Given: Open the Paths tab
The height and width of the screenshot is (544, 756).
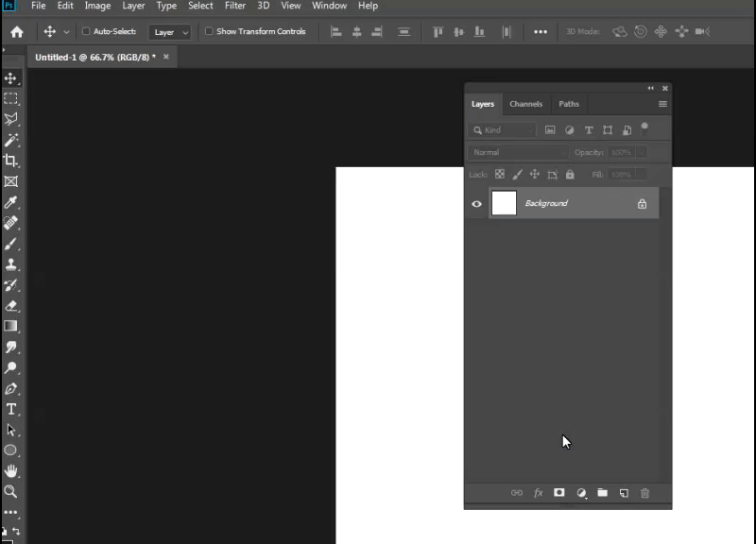Looking at the screenshot, I should pyautogui.click(x=568, y=104).
